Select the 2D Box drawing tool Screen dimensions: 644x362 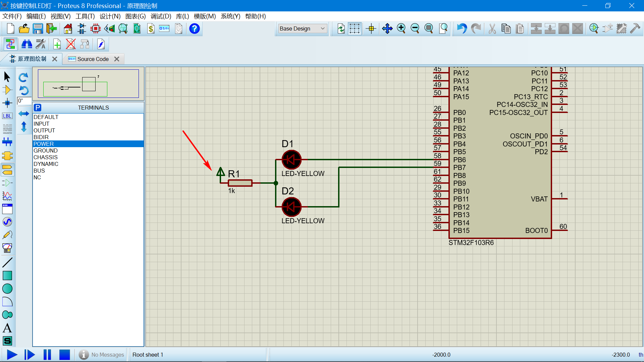click(x=7, y=276)
